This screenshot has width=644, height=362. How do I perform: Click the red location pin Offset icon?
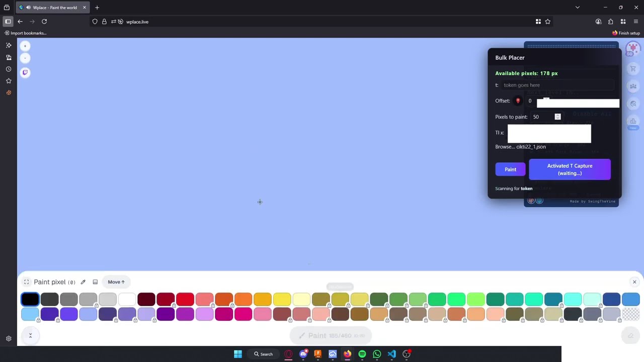click(x=518, y=101)
